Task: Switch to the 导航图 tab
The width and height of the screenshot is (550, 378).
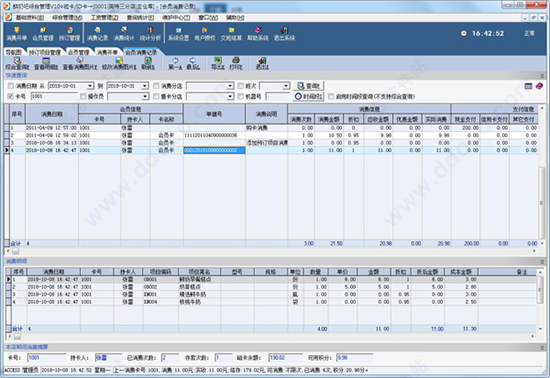Action: tap(13, 52)
